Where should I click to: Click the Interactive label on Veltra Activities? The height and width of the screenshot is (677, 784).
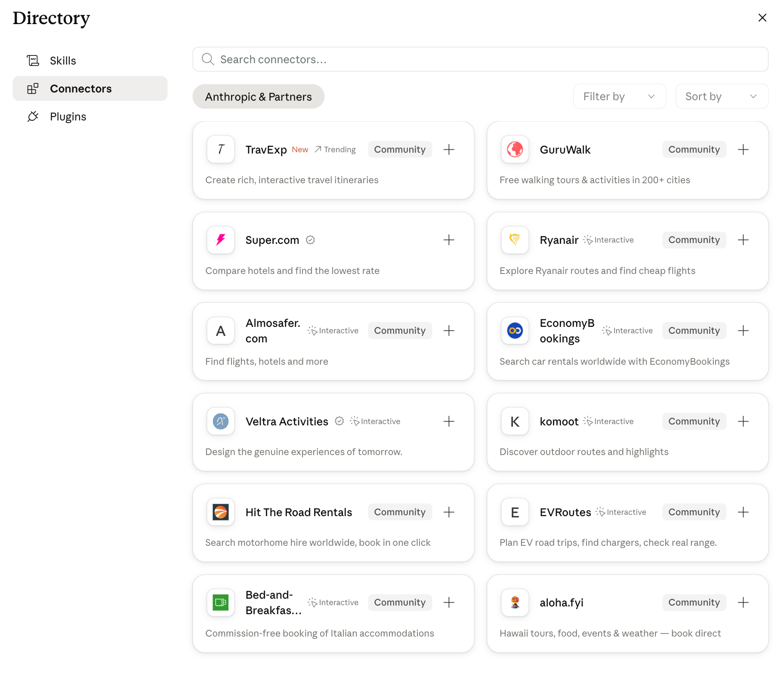pyautogui.click(x=375, y=422)
